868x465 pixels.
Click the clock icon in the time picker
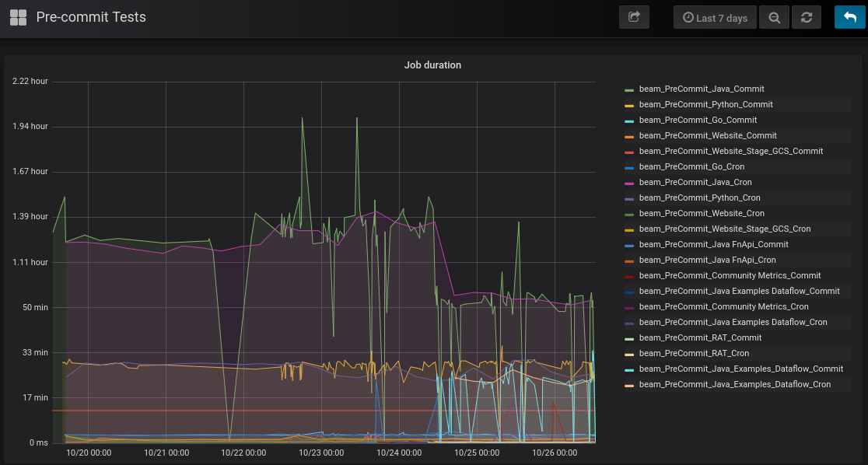[x=686, y=17]
